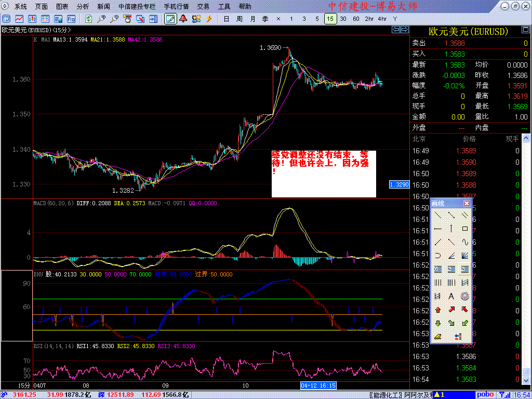Open the 分析 menu
This screenshot has width=532, height=399.
(x=83, y=7)
